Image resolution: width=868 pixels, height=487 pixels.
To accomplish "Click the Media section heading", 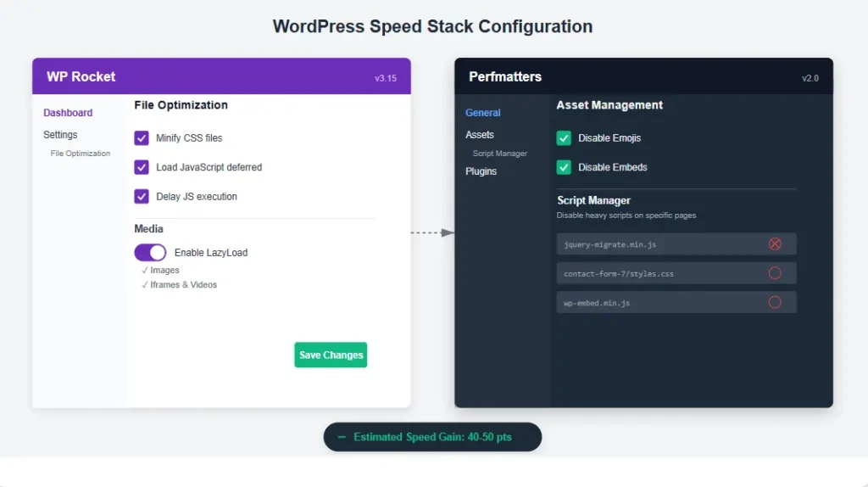I will tap(148, 229).
